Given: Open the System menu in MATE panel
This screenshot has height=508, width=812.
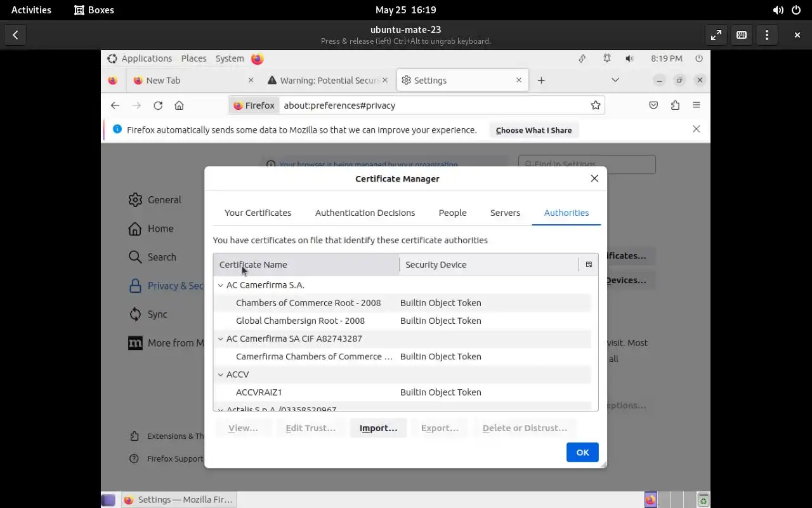Looking at the screenshot, I should (230, 58).
